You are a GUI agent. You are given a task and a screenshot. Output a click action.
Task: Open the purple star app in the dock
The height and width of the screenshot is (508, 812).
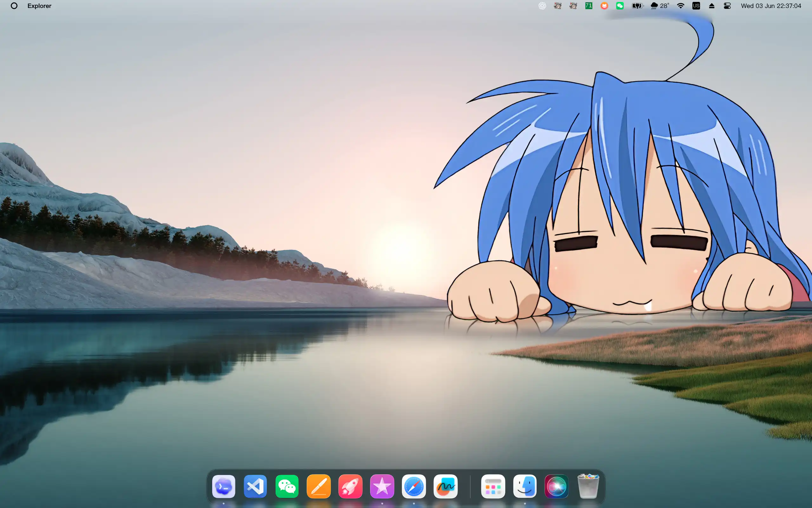click(382, 486)
